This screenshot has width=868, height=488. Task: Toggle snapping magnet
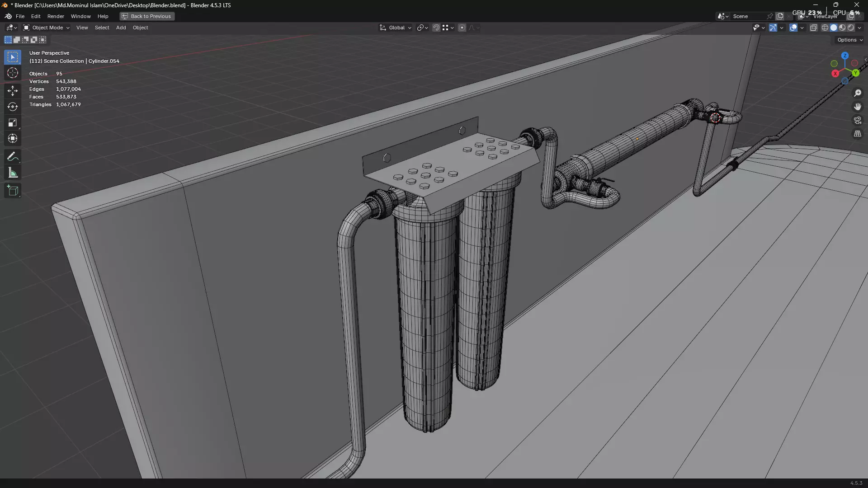436,28
